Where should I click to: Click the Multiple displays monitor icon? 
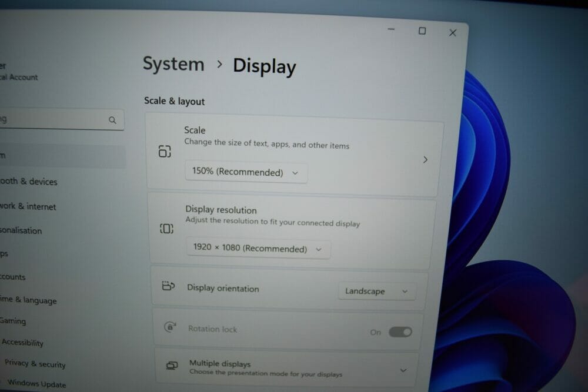[x=172, y=365]
